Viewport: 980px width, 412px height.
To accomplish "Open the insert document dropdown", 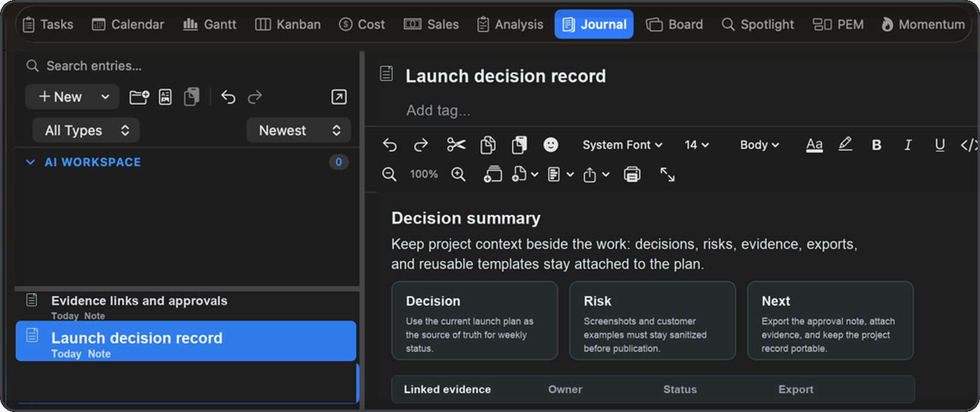I will 525,174.
